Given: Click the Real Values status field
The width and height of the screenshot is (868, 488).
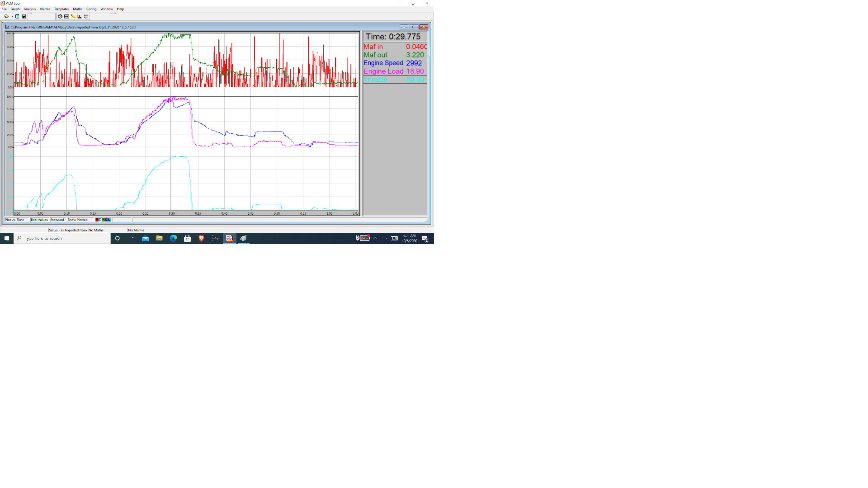Looking at the screenshot, I should pyautogui.click(x=39, y=220).
